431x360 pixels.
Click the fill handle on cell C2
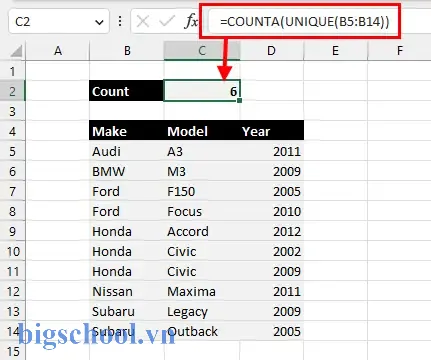click(239, 100)
